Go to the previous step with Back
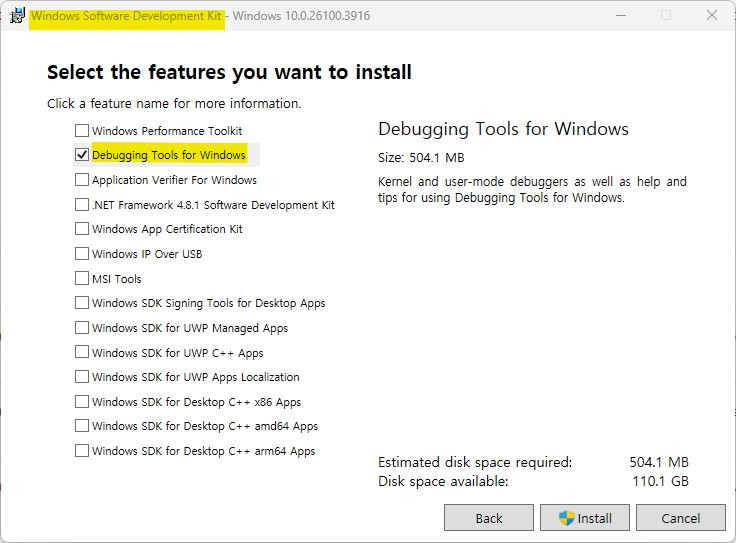736x543 pixels. [x=489, y=518]
